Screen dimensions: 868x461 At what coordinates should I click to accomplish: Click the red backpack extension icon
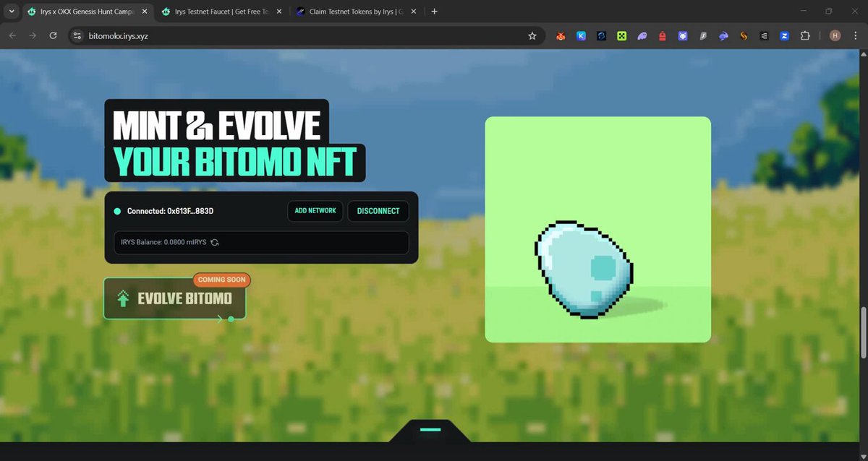tap(662, 35)
